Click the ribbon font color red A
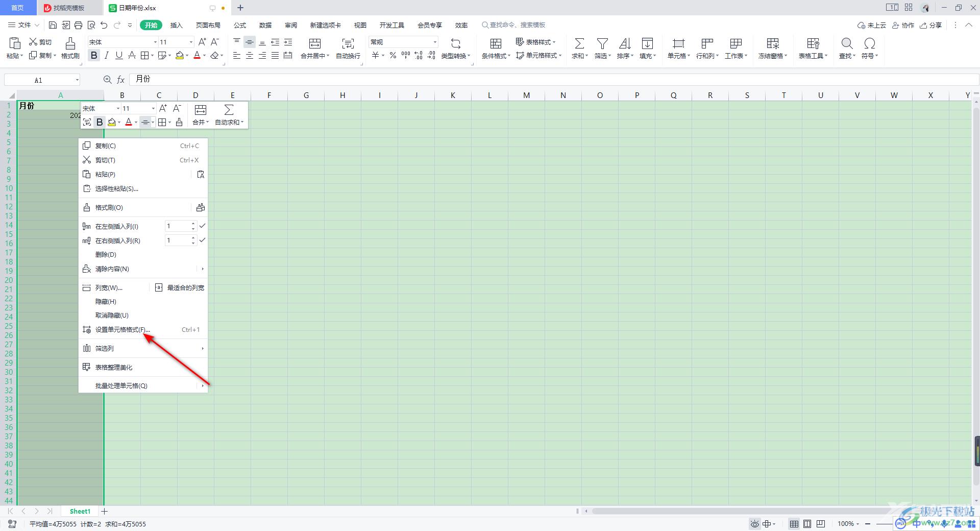980x531 pixels. point(197,55)
